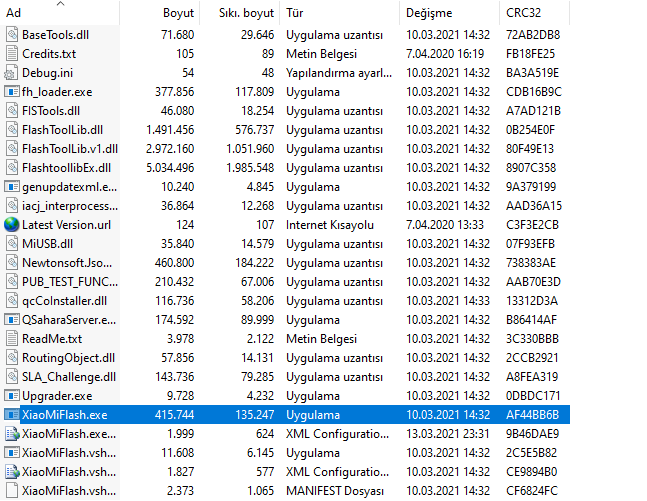Select the Latest Version.url file name
Screen dimensions: 647x501
(x=66, y=225)
